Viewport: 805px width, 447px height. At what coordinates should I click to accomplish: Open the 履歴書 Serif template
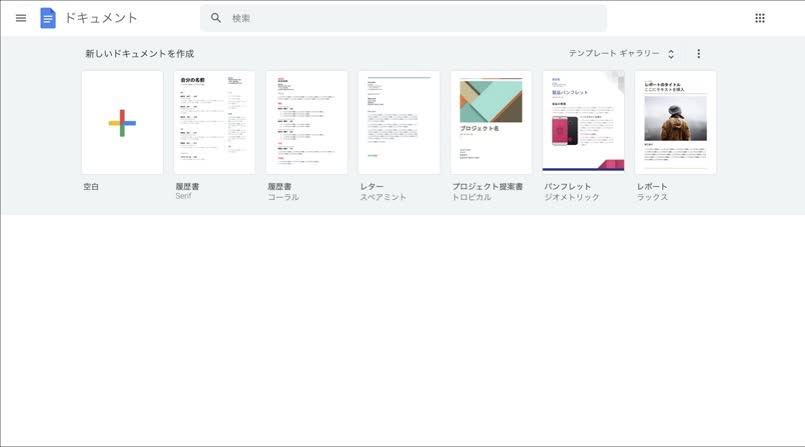pos(215,123)
